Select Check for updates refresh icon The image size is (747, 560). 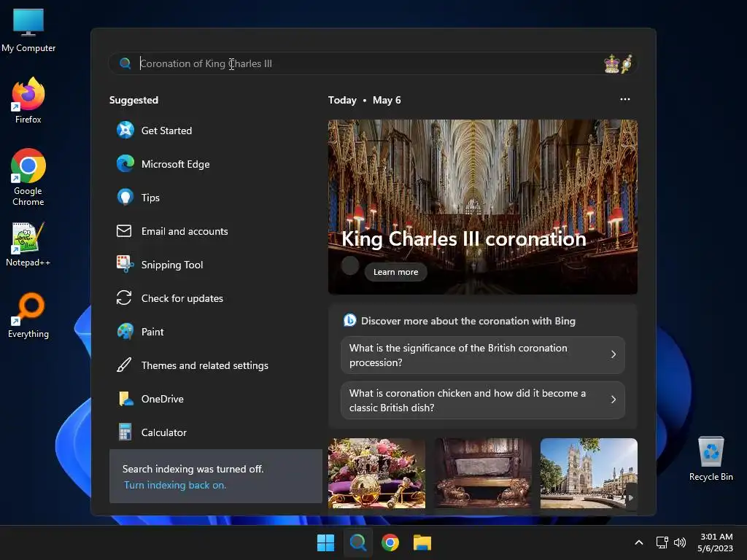tap(124, 298)
